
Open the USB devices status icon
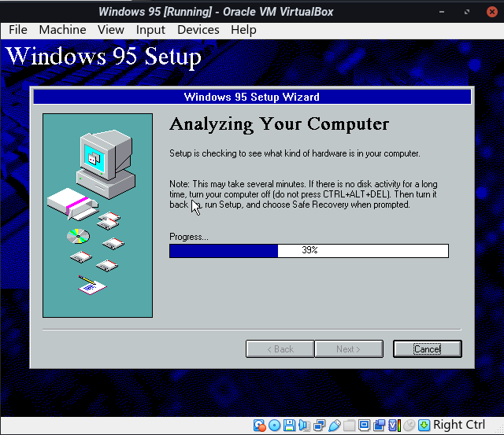tap(335, 426)
